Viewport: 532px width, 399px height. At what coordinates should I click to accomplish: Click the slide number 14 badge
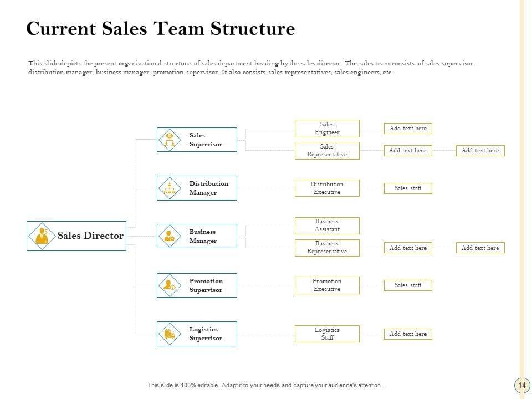coord(521,385)
